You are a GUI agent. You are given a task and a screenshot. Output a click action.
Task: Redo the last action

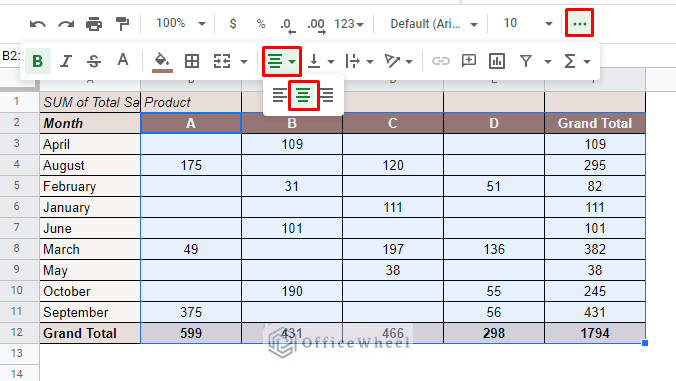(x=66, y=24)
